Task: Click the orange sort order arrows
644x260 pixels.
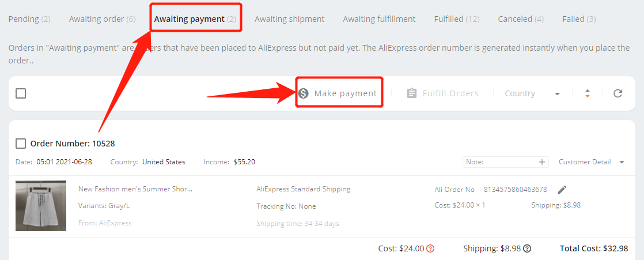Action: coord(588,93)
